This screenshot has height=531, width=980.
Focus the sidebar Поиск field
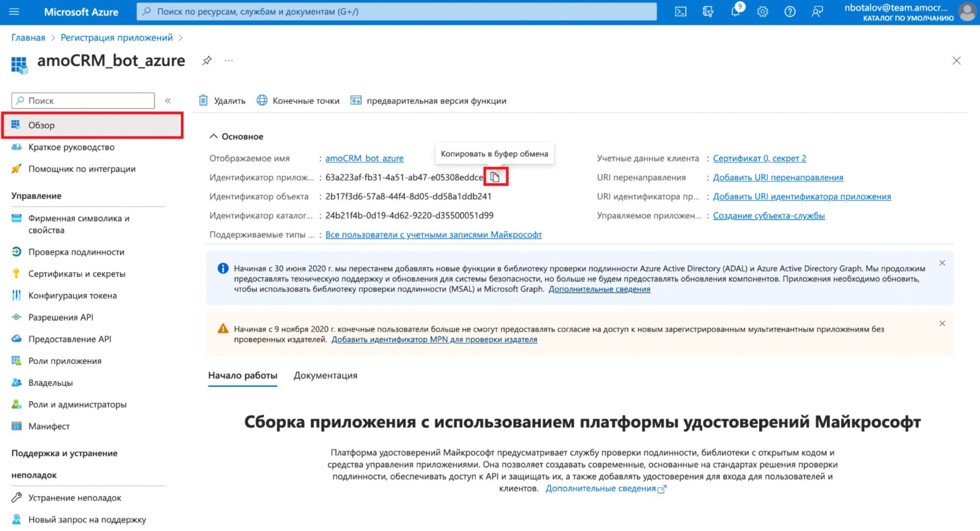pyautogui.click(x=83, y=100)
